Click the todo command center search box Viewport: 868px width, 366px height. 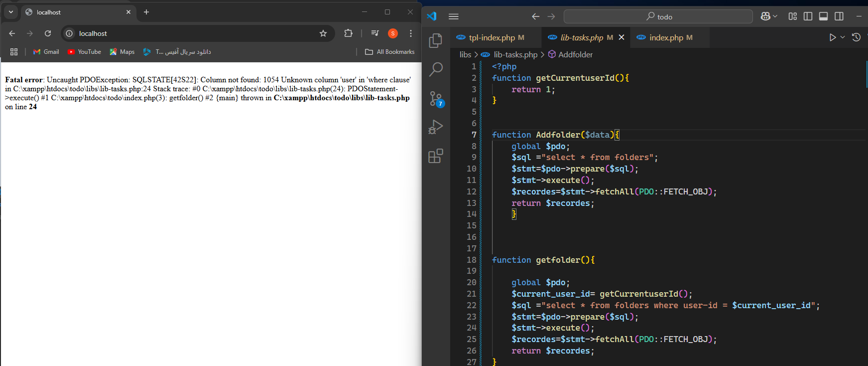658,16
